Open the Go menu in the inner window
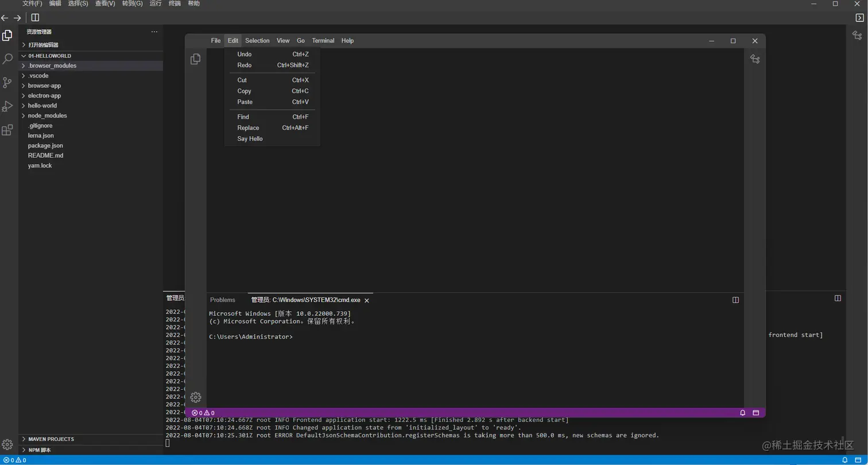Viewport: 868px width, 465px height. [x=301, y=41]
